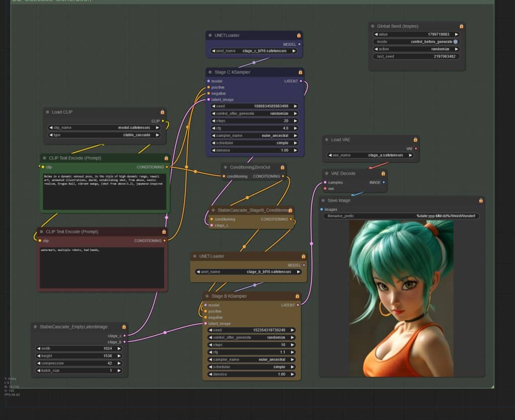Increase batch_size with the right arrow in EmptyLatentImage
Screen dimensions: 515x420
(119, 371)
